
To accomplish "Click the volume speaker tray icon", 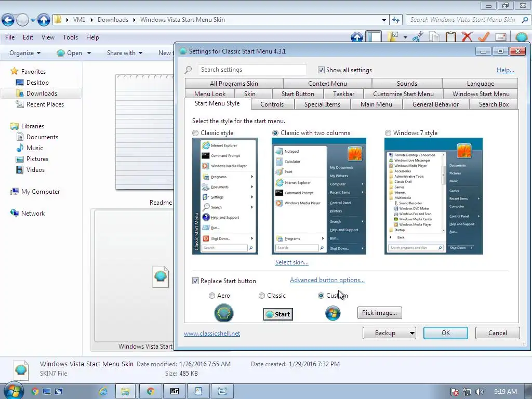I will pyautogui.click(x=479, y=392).
